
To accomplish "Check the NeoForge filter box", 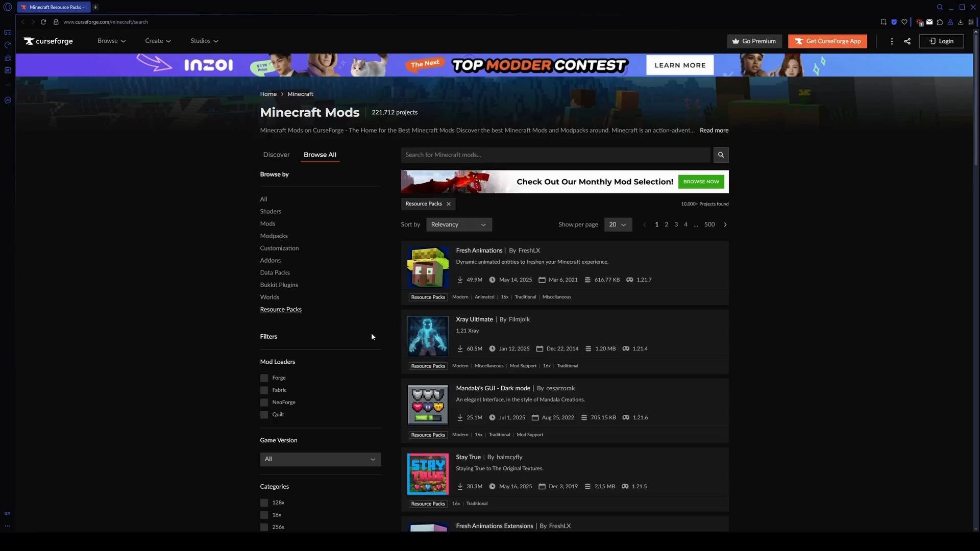I will point(264,403).
